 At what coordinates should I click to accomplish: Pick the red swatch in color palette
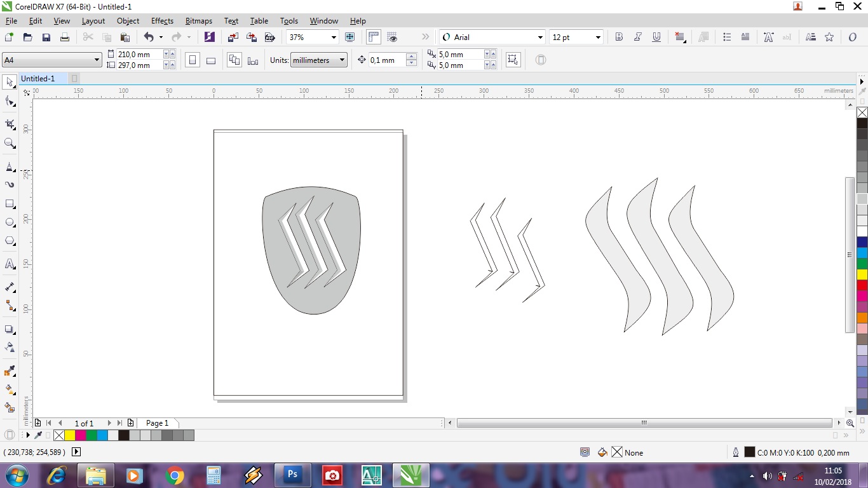coord(862,285)
